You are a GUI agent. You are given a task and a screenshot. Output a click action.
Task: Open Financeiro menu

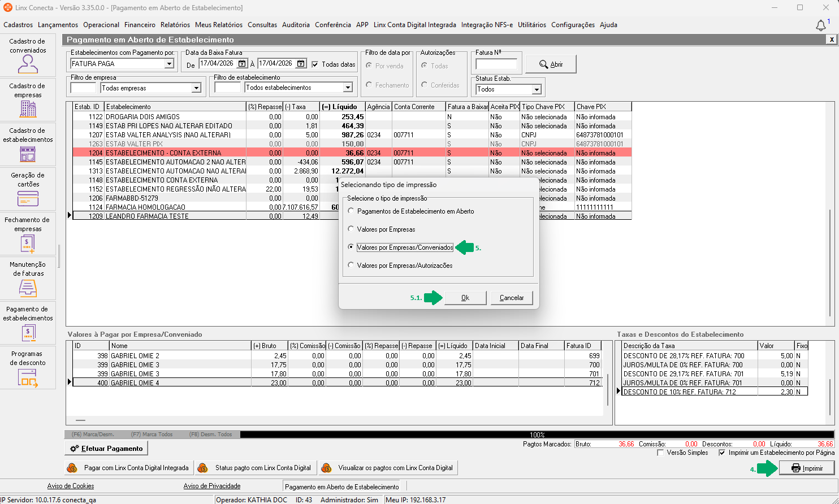(140, 25)
